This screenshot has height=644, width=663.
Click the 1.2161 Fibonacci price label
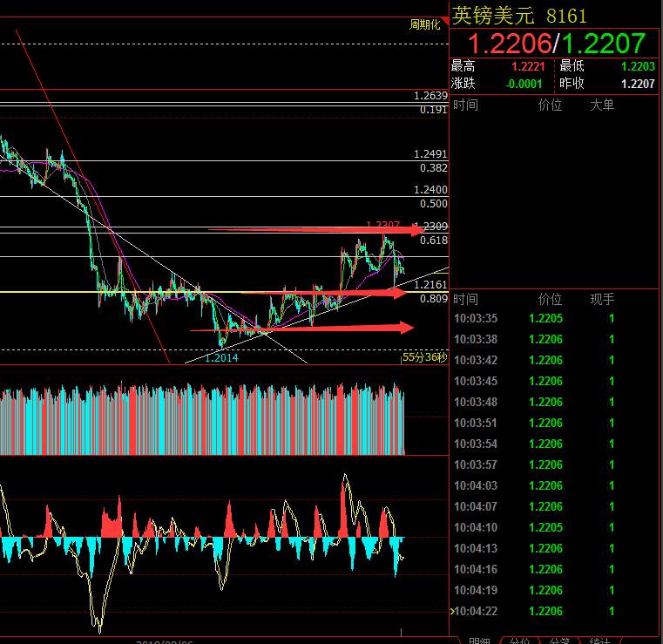point(430,284)
